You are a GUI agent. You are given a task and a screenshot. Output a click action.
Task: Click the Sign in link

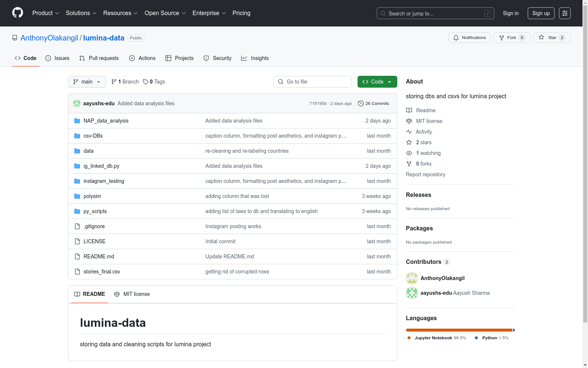[511, 13]
